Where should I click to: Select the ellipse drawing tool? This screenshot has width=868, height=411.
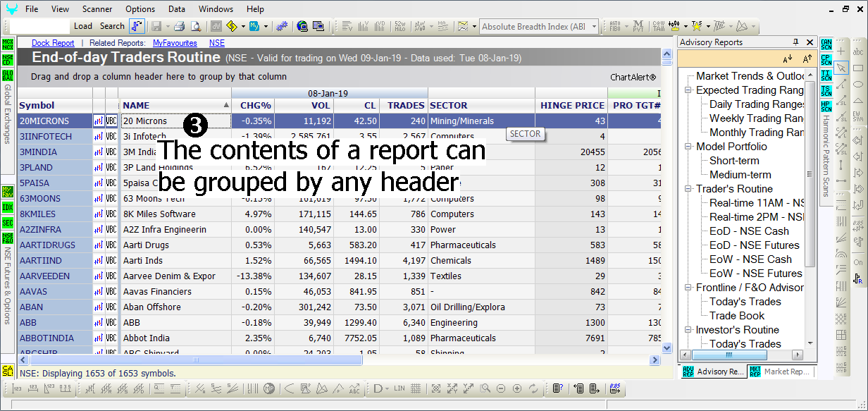click(x=858, y=84)
